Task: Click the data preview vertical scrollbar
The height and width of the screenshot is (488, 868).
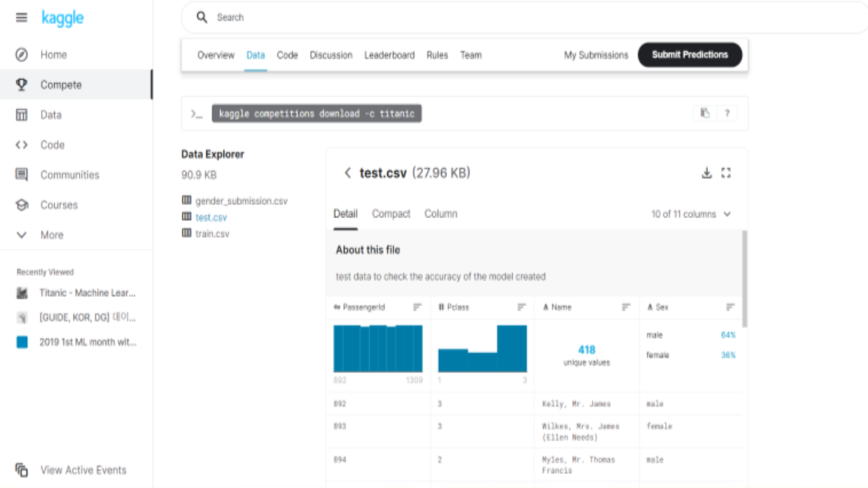Action: (744, 279)
